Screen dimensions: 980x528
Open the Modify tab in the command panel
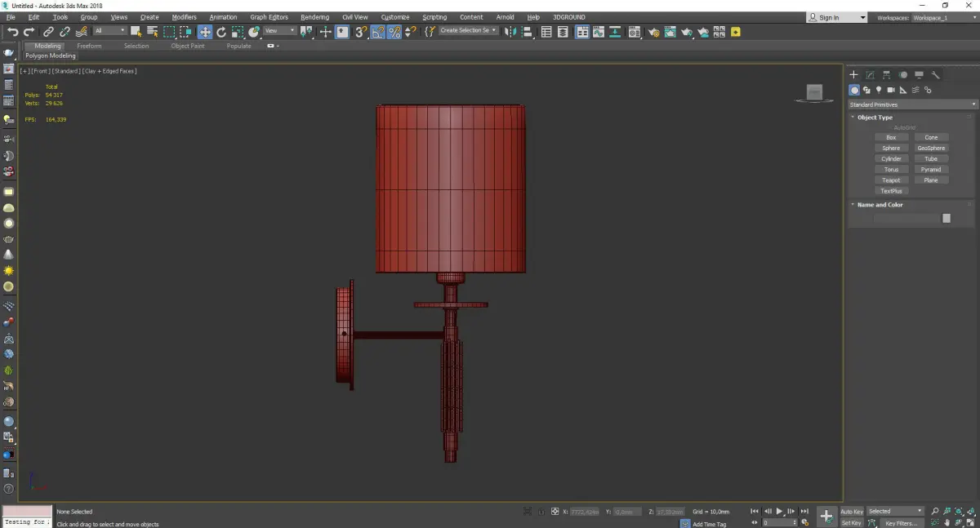point(871,75)
